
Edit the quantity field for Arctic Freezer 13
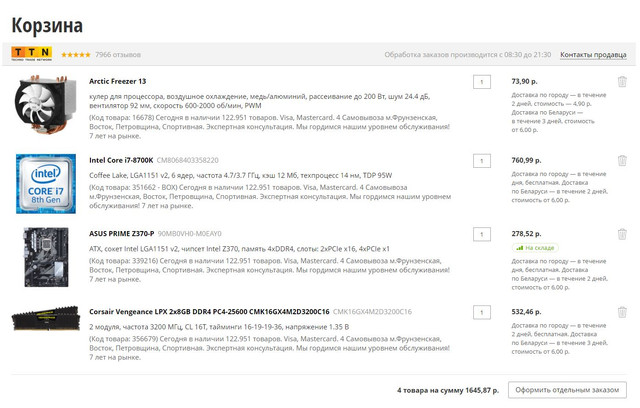tap(482, 82)
